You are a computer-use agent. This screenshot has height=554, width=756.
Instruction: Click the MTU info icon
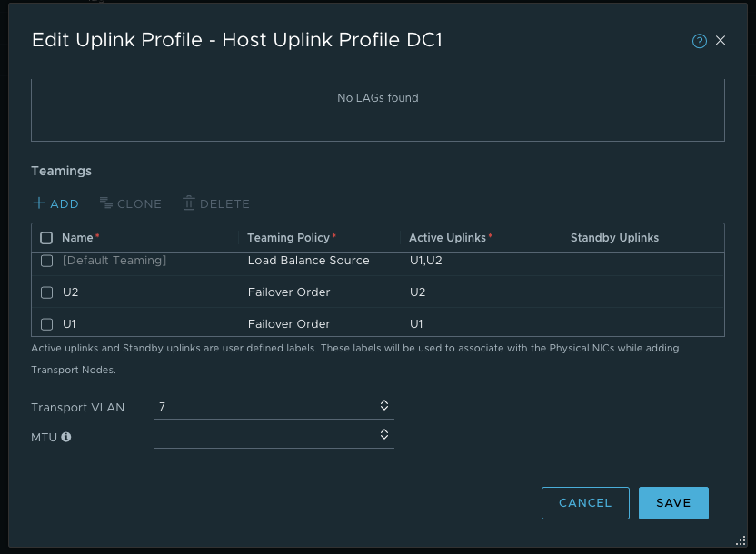click(66, 437)
